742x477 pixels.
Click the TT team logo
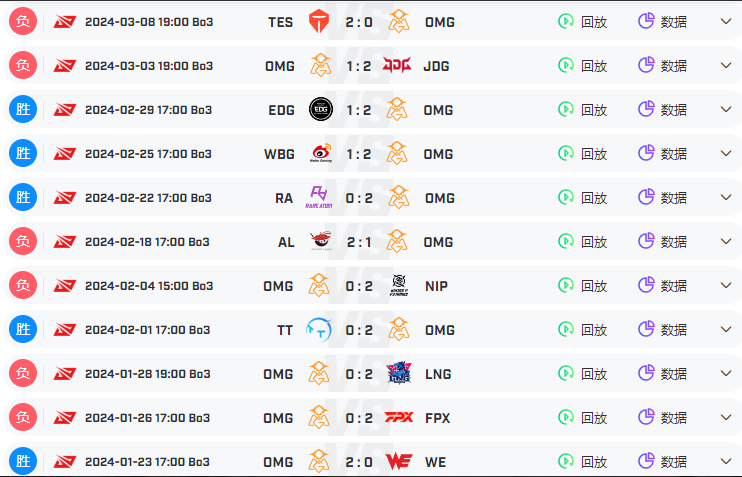318,329
